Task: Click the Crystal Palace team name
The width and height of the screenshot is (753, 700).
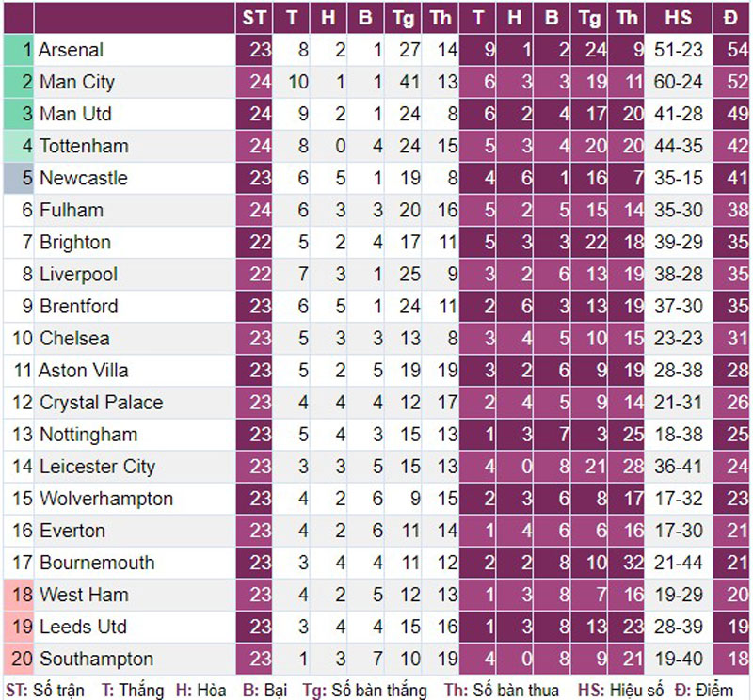Action: tap(102, 403)
